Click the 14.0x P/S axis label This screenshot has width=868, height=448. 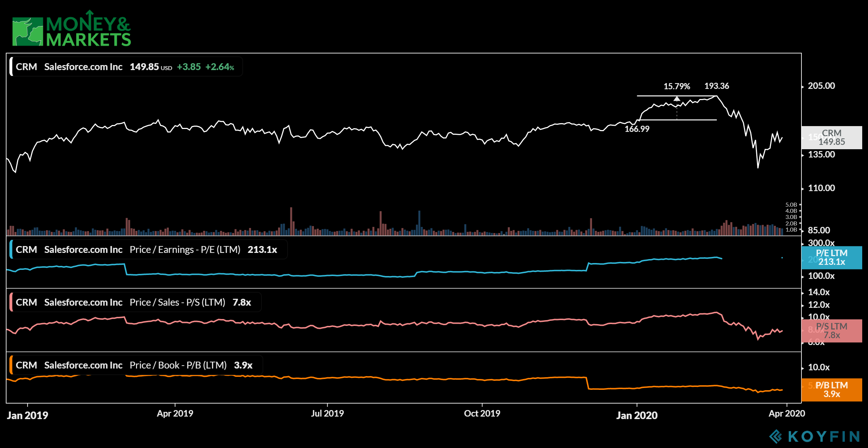click(x=819, y=292)
